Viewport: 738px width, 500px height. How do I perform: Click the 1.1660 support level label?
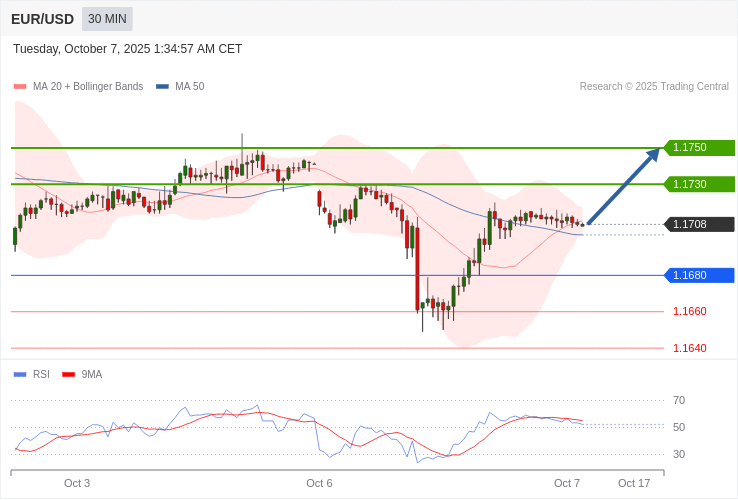689,311
